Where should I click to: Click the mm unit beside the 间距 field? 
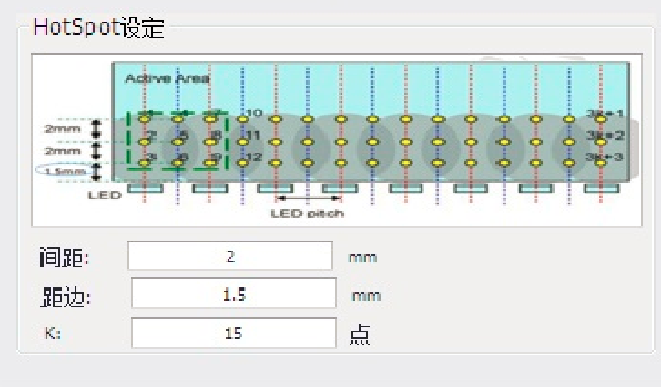(363, 257)
